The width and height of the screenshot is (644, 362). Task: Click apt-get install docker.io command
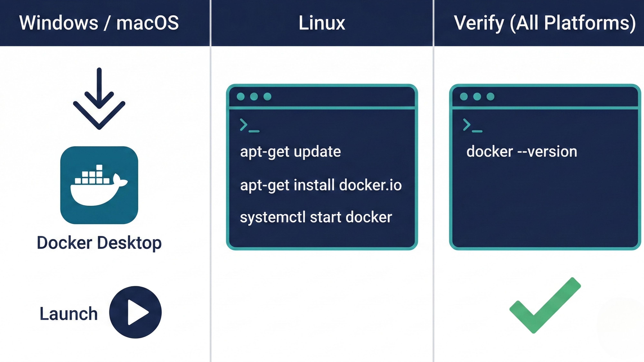click(321, 185)
